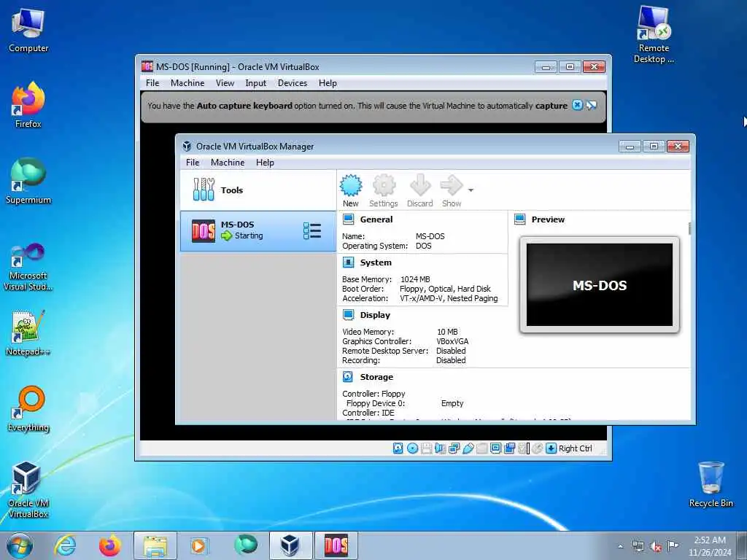
Task: Click the General section heading
Action: 376,219
